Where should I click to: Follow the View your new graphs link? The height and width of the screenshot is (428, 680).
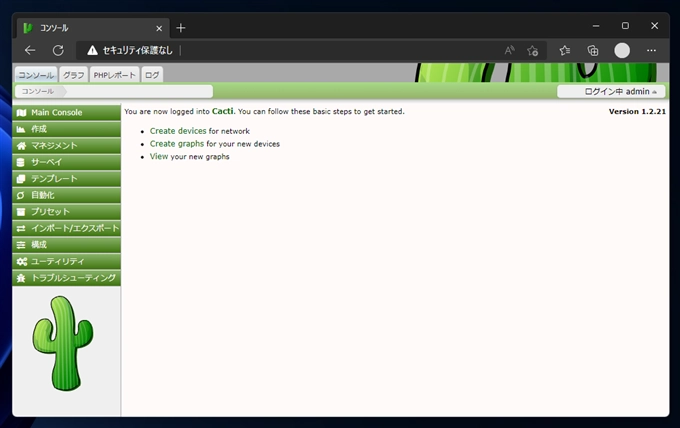click(159, 157)
